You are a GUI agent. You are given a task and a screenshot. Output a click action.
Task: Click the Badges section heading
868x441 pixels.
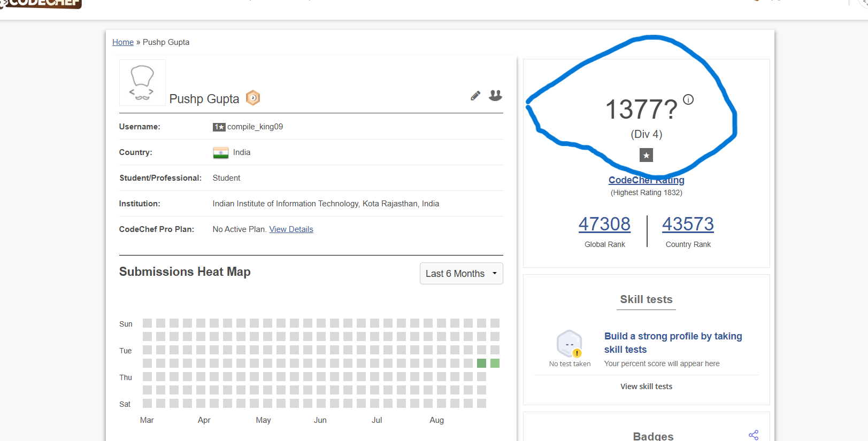click(x=653, y=436)
